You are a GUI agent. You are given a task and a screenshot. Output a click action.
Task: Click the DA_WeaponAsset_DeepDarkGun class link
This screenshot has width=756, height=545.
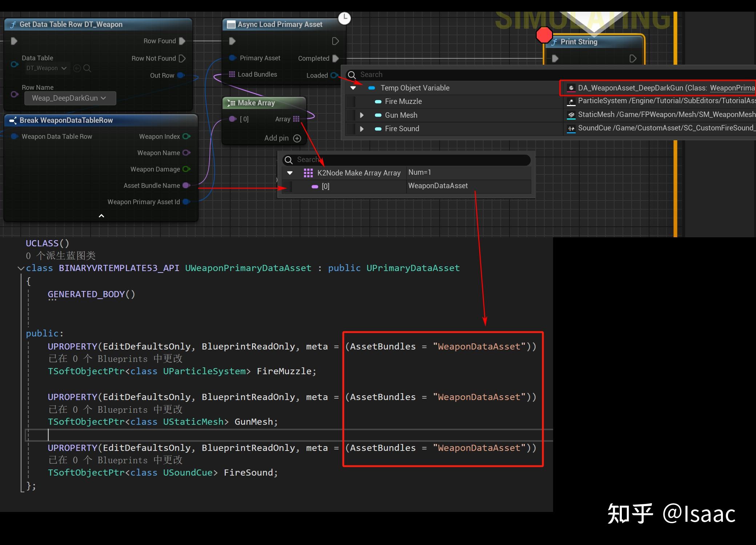(732, 88)
